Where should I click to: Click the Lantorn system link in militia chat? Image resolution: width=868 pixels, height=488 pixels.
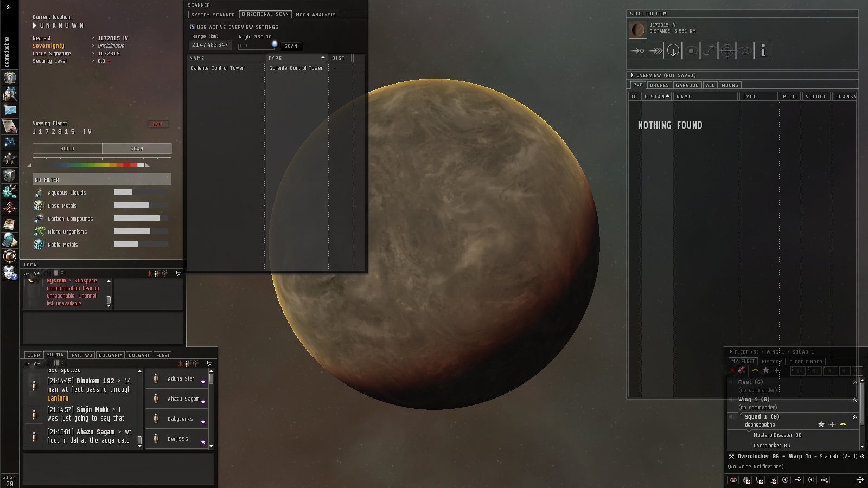(x=58, y=399)
